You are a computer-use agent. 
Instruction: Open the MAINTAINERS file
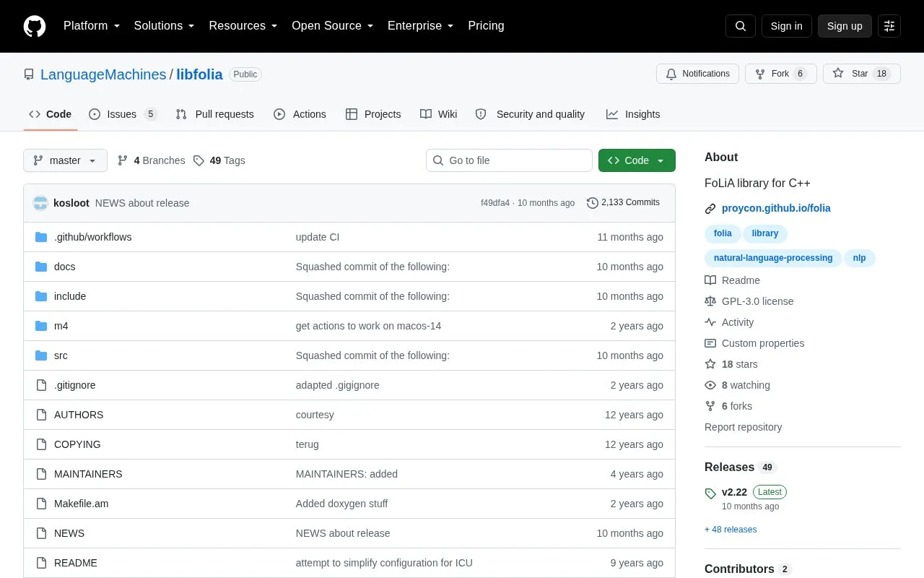88,474
